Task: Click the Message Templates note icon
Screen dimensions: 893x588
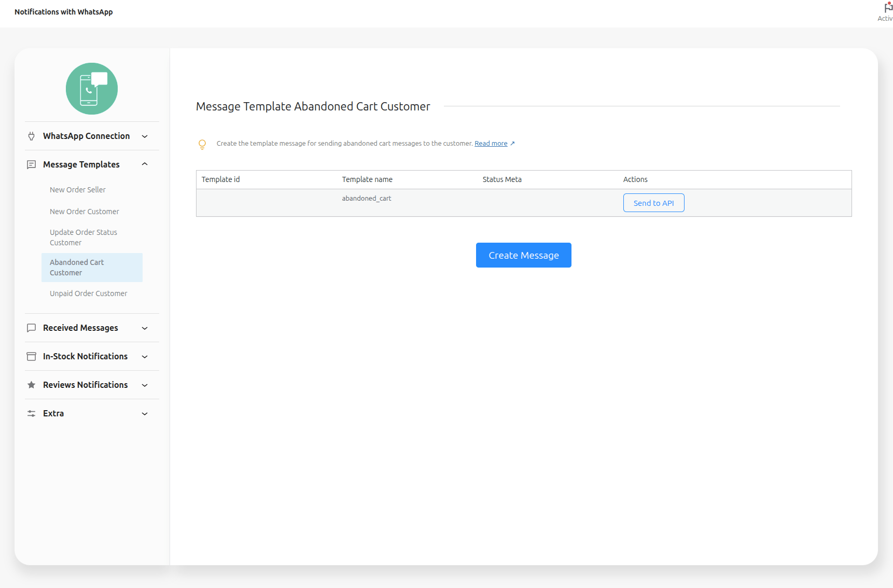Action: [32, 164]
